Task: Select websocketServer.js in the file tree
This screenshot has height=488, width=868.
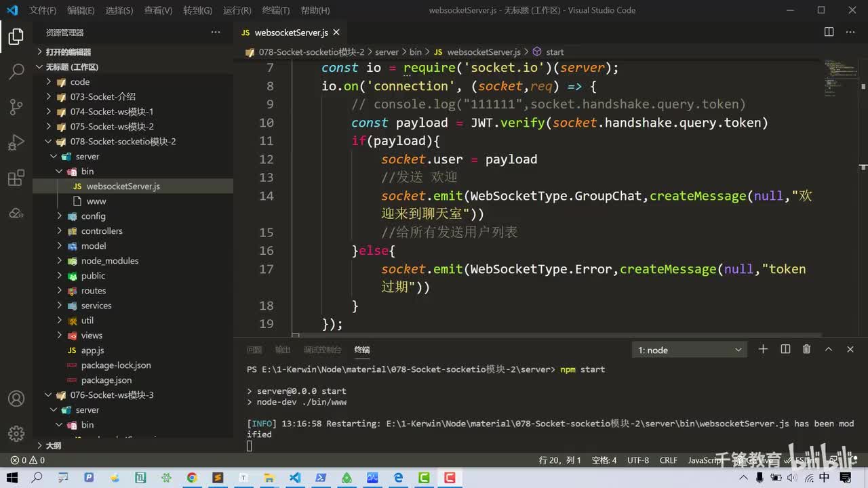Action: (133, 186)
